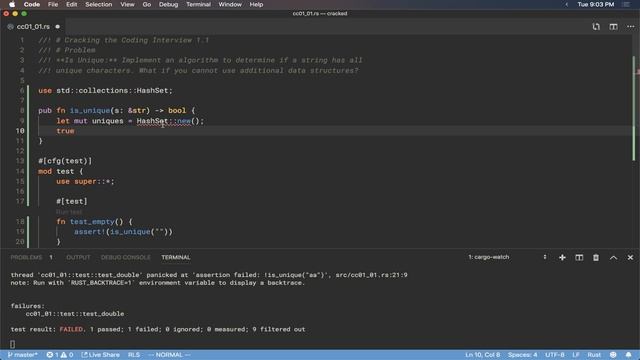Viewport: 640px width, 360px height.
Task: Click the use std::collections::HashSet line
Action: [105, 91]
